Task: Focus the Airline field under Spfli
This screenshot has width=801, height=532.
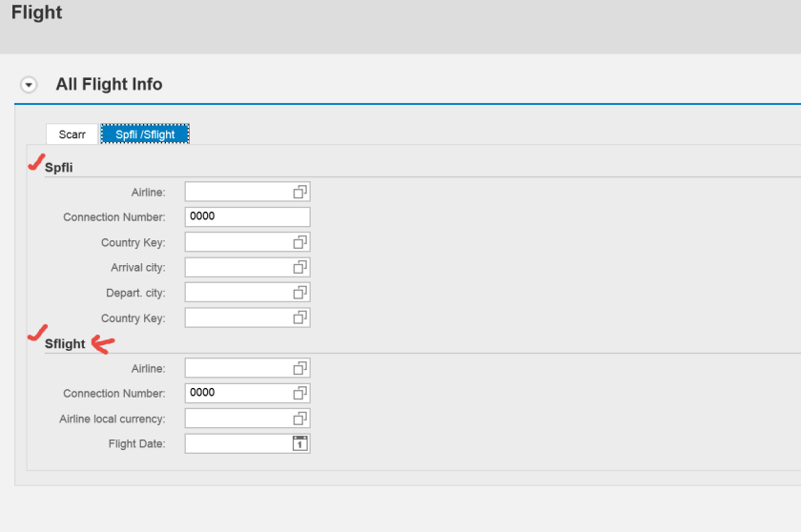Action: tap(237, 192)
